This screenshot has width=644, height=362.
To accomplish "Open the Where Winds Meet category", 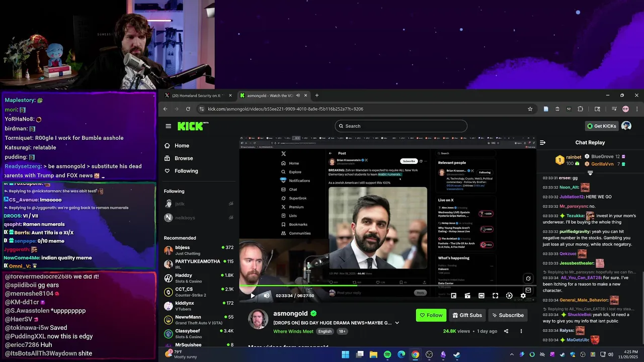I will [x=293, y=331].
